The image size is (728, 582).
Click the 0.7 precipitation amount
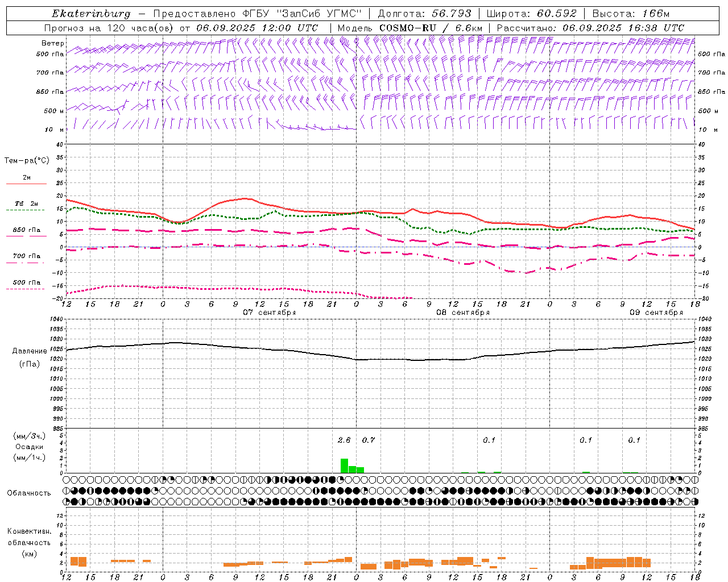point(369,440)
